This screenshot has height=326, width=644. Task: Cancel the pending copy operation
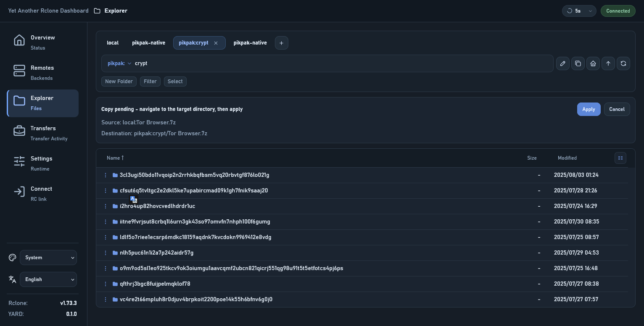[x=617, y=109]
